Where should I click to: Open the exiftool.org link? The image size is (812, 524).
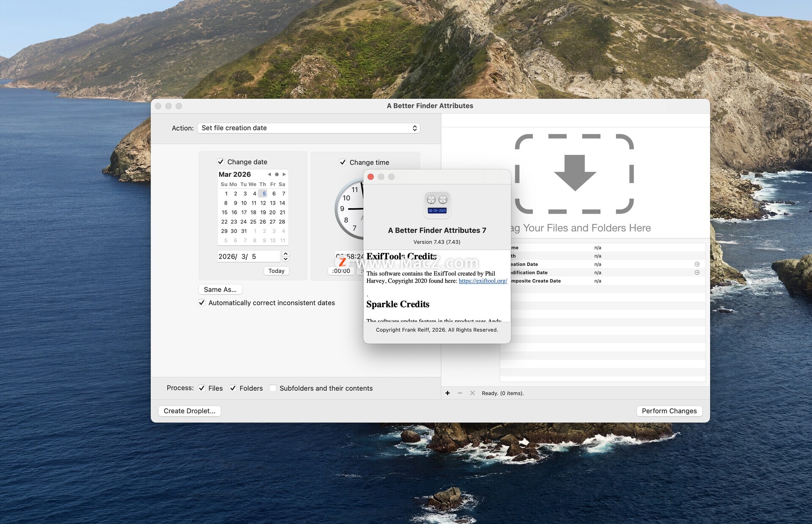point(483,281)
